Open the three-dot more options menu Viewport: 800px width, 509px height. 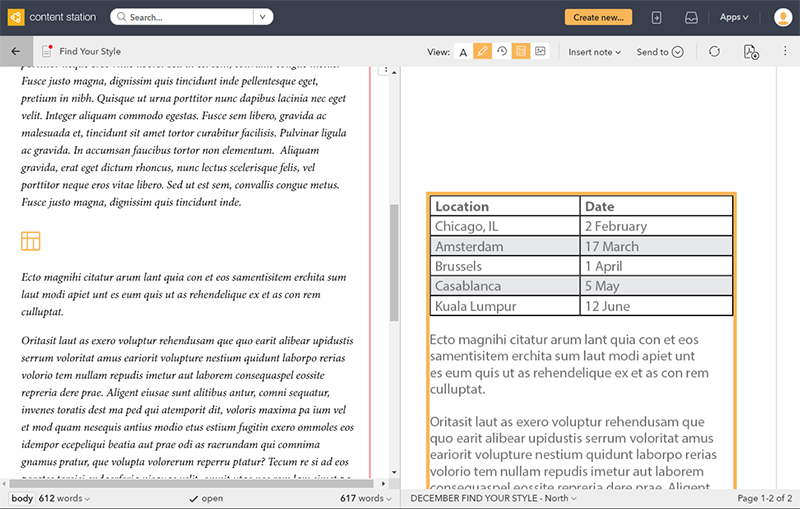point(786,52)
